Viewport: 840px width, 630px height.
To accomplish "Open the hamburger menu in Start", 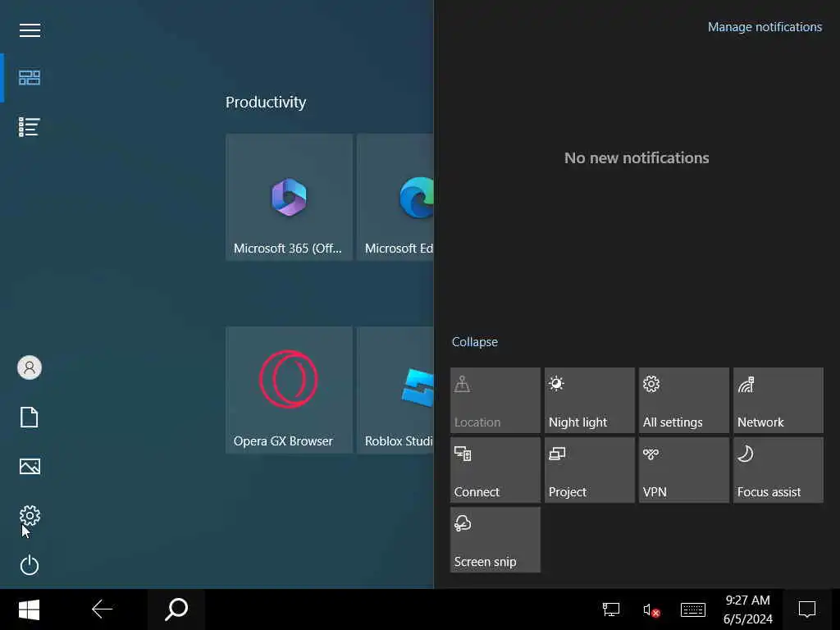I will pyautogui.click(x=30, y=30).
